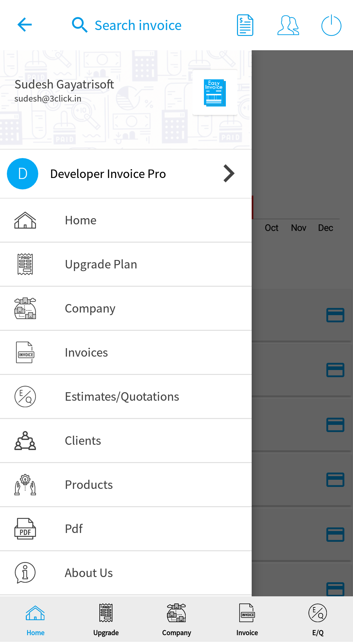The image size is (353, 644).
Task: Open Invoices from the drawer
Action: (126, 353)
